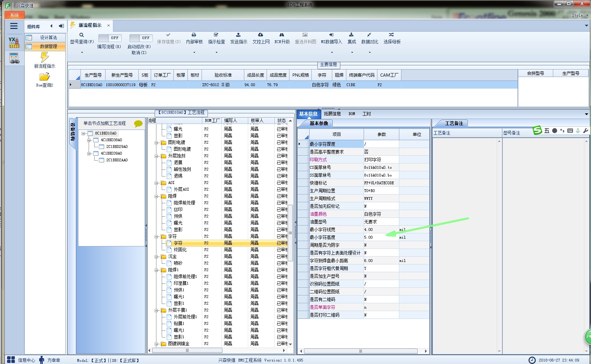Viewport: 591px width, 364px height.
Task: Collapse the 外层蚀刻 folder expander
Action: coord(156,156)
